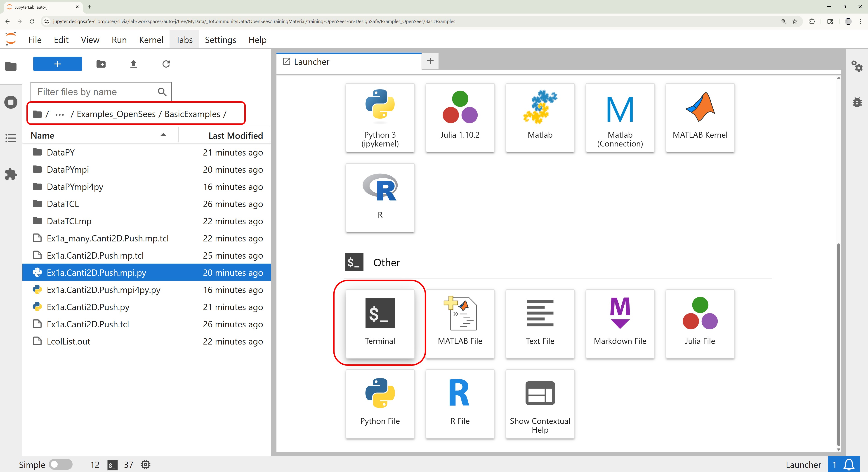Click the upload files icon
868x472 pixels.
[133, 64]
